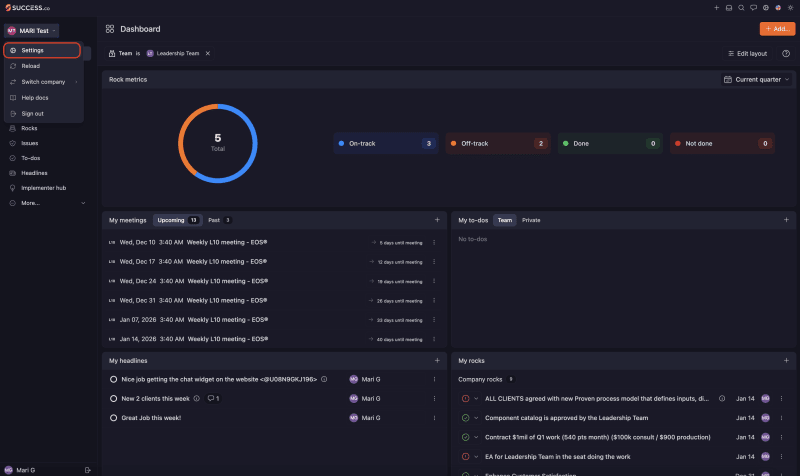800x476 pixels.
Task: Open Headlines in the sidebar
Action: coord(34,173)
